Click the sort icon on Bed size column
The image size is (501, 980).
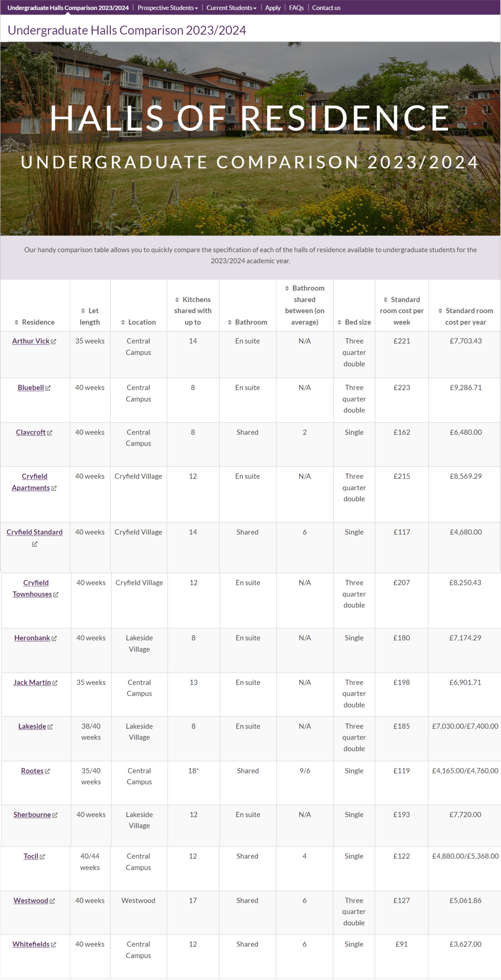click(340, 322)
